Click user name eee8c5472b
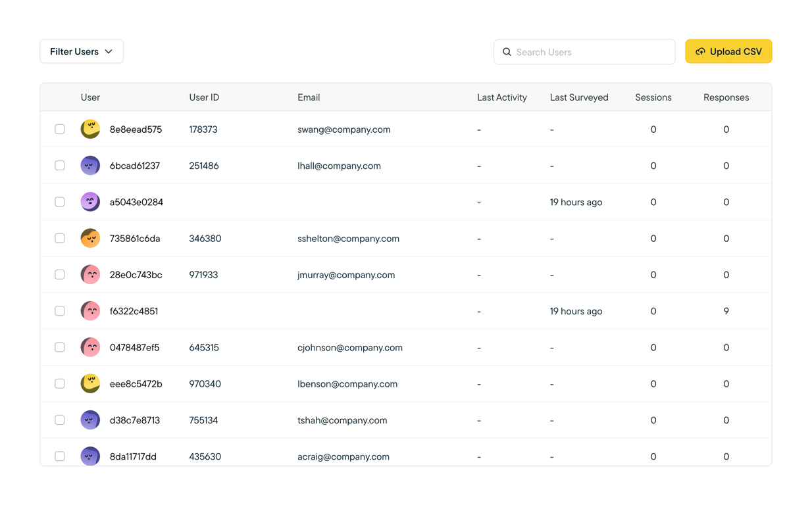Viewport: 812px width, 505px height. [x=136, y=383]
